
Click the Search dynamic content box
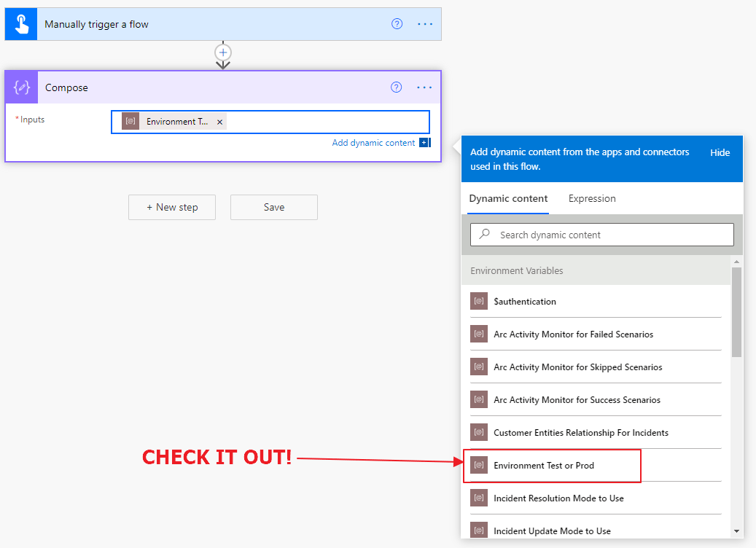click(602, 235)
